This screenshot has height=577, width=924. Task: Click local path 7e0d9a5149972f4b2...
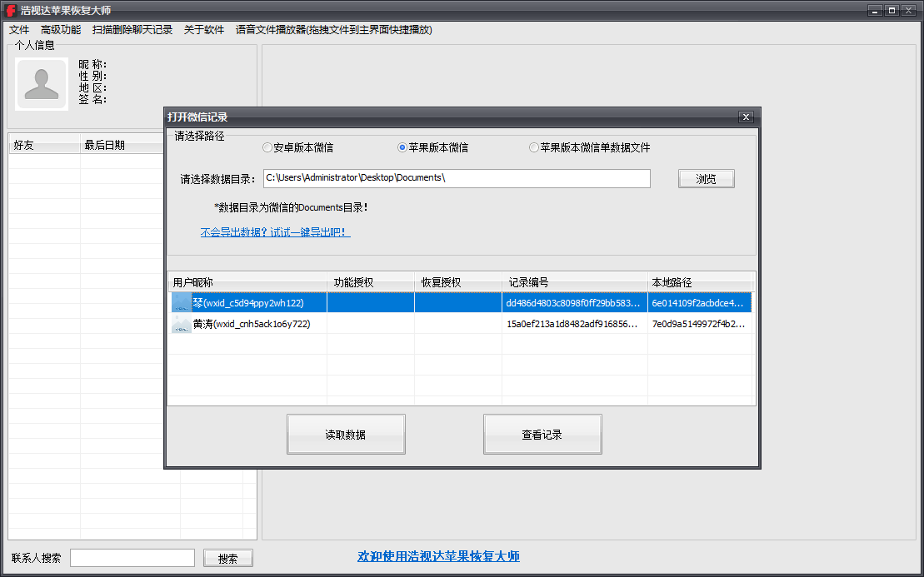pyautogui.click(x=698, y=324)
